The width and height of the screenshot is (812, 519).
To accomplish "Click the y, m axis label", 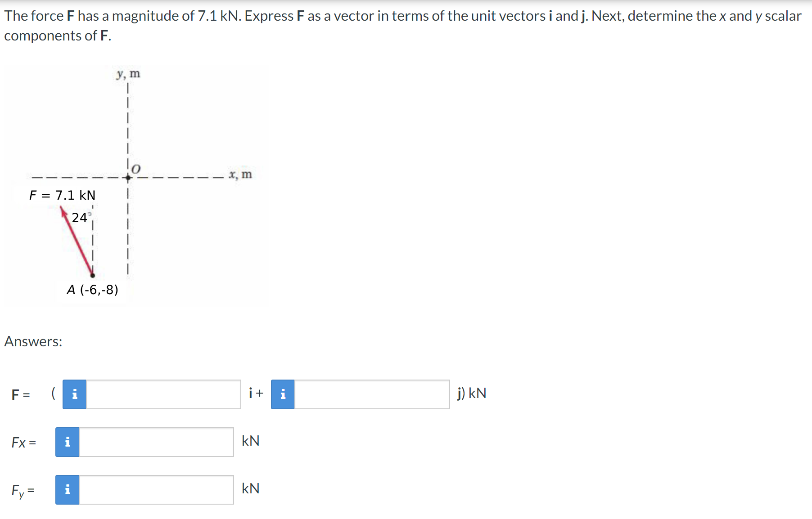I will (x=128, y=74).
